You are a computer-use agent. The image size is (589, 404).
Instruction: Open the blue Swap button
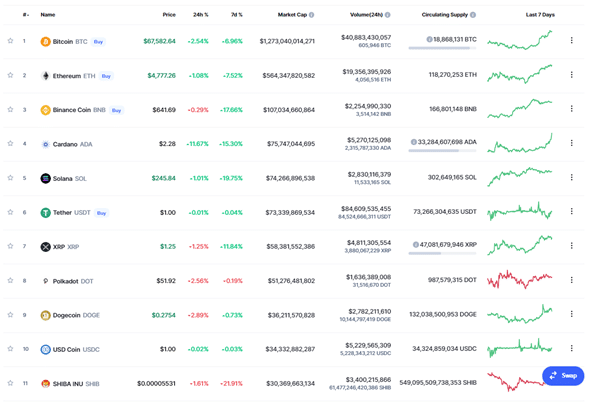pyautogui.click(x=563, y=375)
